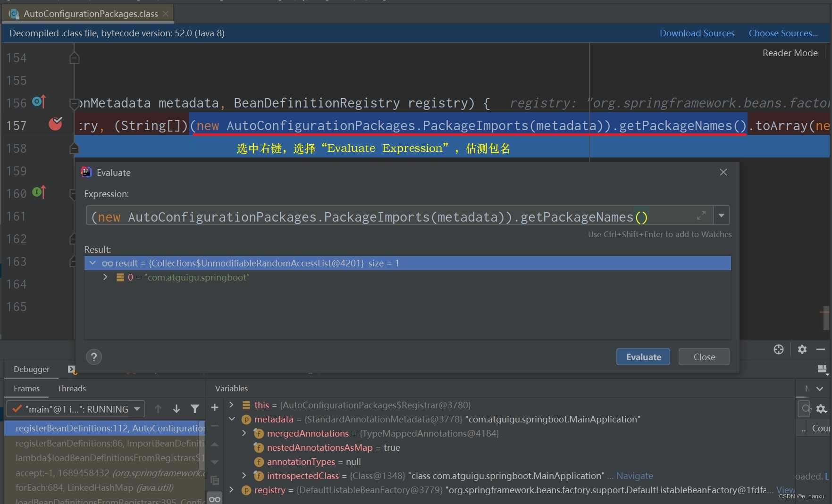Select frame accept:-1, 1689458432
832x504 pixels.
pyautogui.click(x=105, y=473)
